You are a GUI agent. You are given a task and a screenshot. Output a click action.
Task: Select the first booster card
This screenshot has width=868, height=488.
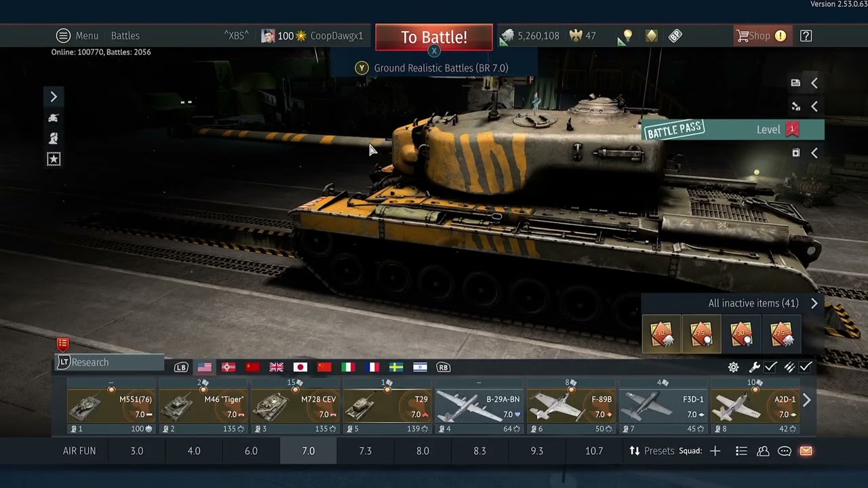(x=661, y=334)
